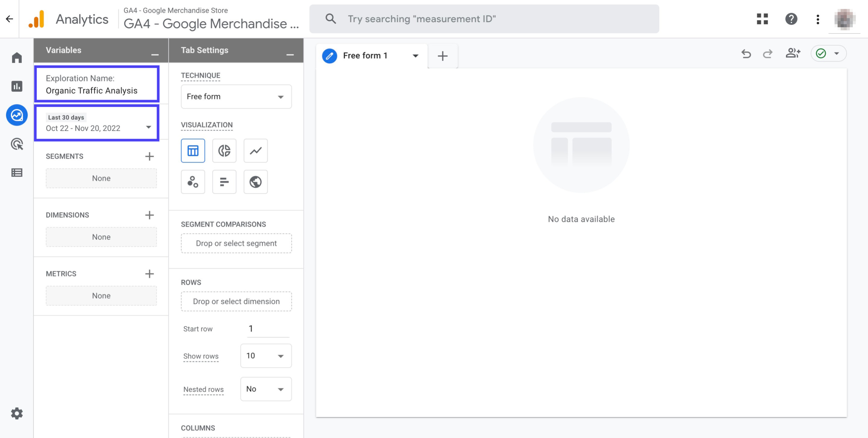
Task: Share exploration with add-people icon
Action: 793,53
